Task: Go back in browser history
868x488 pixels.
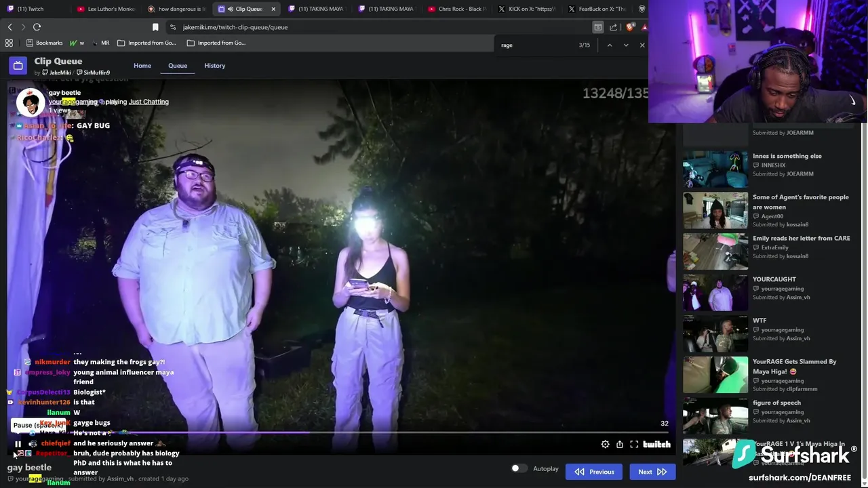Action: click(x=10, y=27)
